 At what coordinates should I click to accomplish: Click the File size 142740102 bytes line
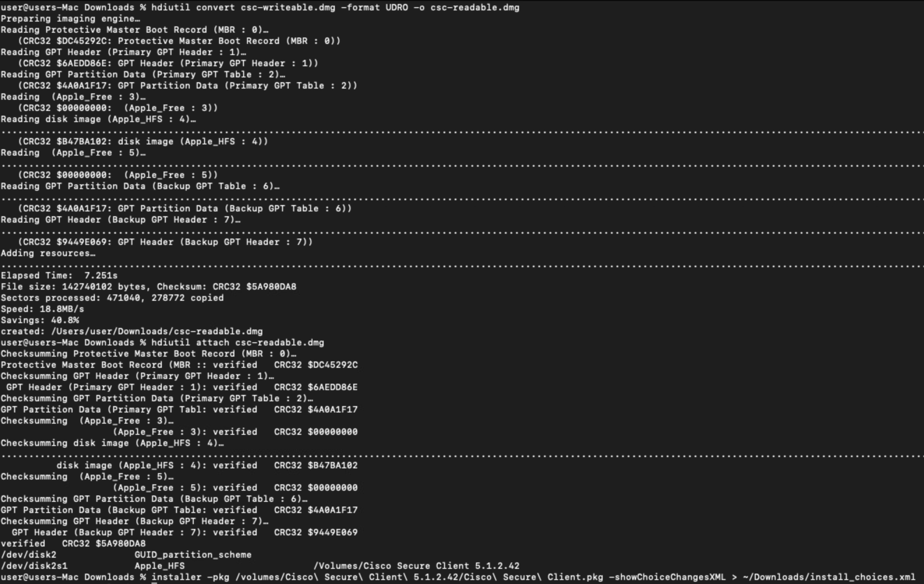tap(148, 287)
